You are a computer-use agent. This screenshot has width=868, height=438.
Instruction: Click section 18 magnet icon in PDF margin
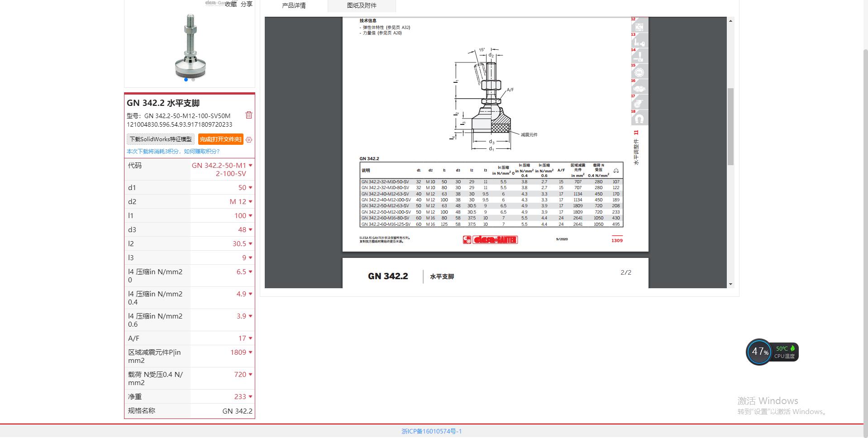[639, 119]
